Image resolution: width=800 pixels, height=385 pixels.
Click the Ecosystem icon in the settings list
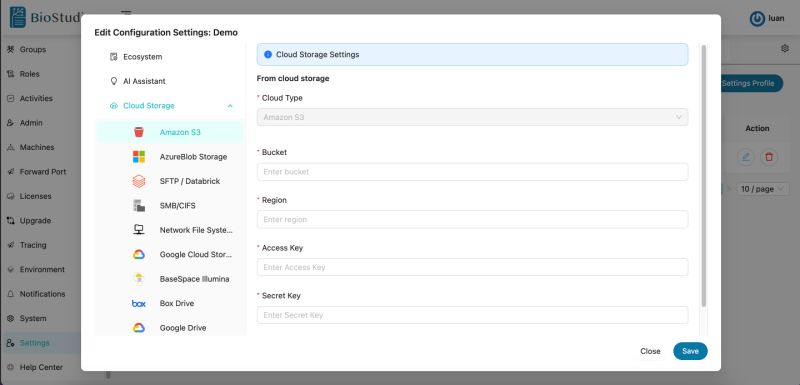(114, 57)
